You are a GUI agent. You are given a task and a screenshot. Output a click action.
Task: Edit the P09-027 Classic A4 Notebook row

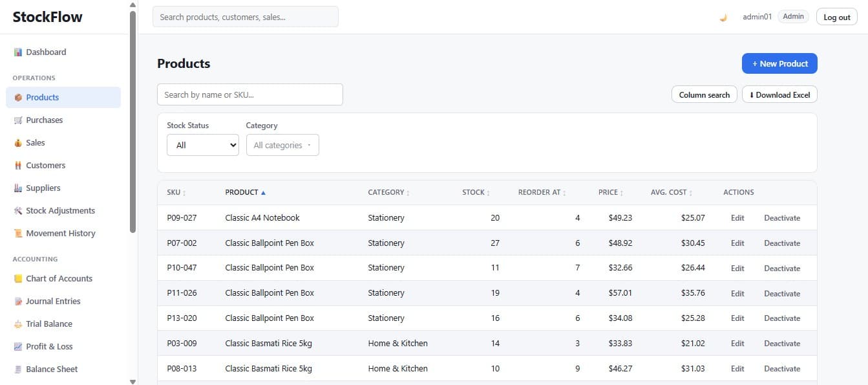tap(737, 218)
